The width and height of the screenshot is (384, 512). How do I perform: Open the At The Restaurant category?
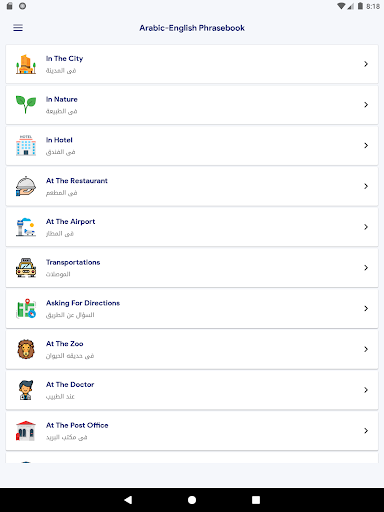(192, 186)
